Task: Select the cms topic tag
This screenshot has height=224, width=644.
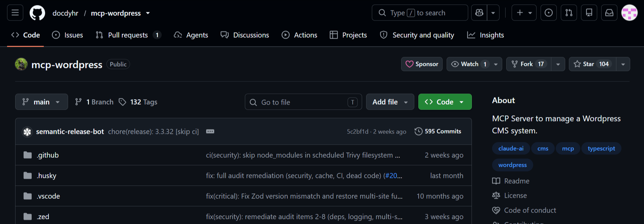Action: point(543,148)
